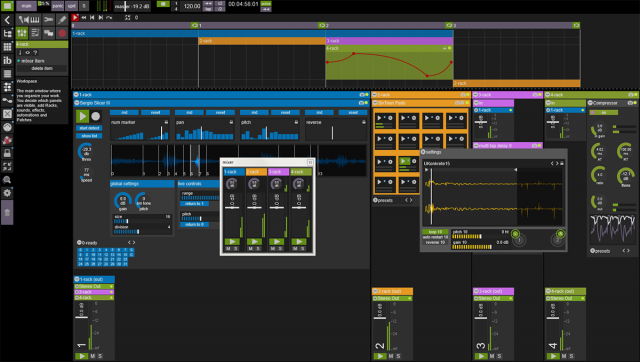Click the fullscreen square icon at top-left
Viewport: 640px width, 362px height.
(7, 6)
